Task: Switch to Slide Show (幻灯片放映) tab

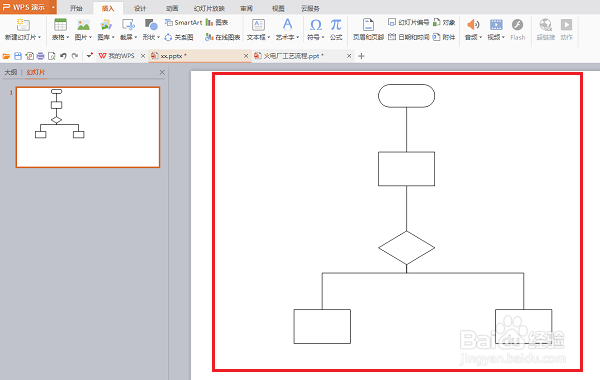Action: 209,8
